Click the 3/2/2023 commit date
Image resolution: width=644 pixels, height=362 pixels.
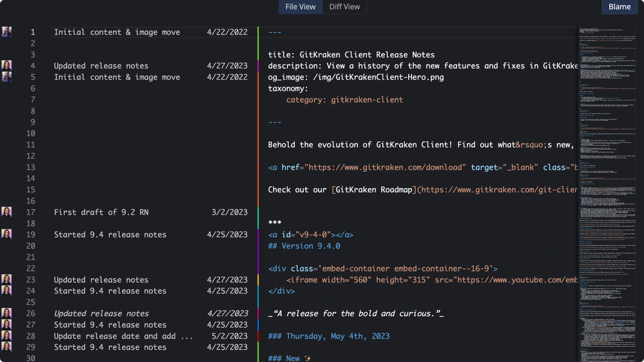click(230, 212)
